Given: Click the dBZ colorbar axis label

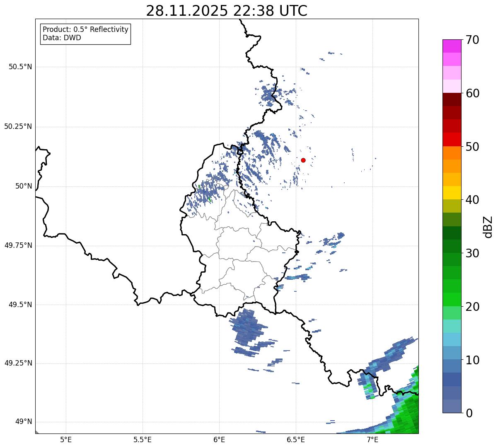Looking at the screenshot, I should 488,227.
